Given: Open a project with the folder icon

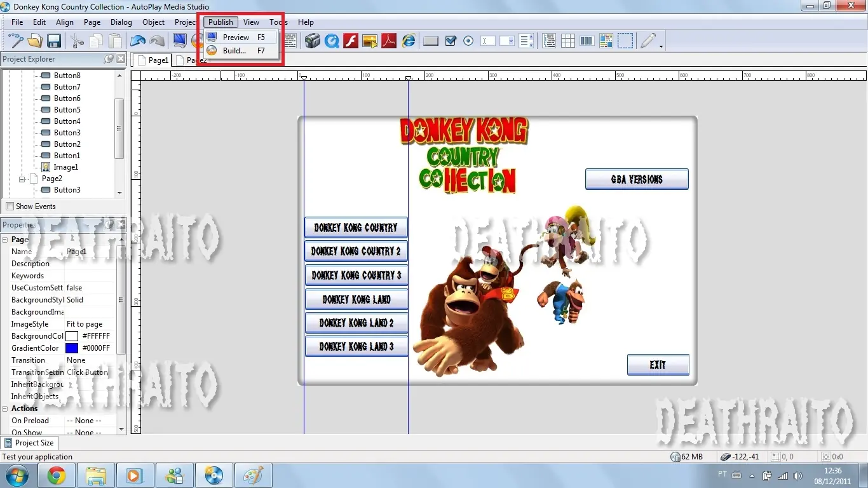Looking at the screenshot, I should point(35,41).
